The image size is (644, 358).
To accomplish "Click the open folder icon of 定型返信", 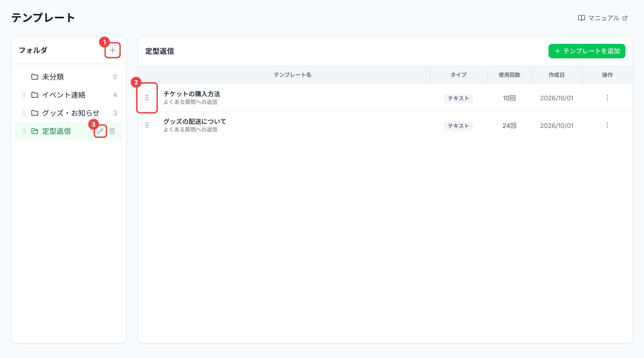I will [x=35, y=131].
